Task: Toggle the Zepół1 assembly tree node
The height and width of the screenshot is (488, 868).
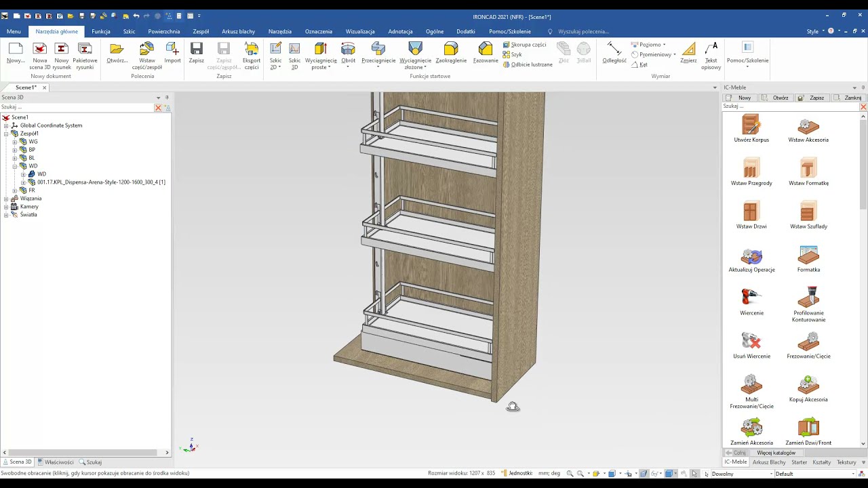Action: (x=6, y=134)
